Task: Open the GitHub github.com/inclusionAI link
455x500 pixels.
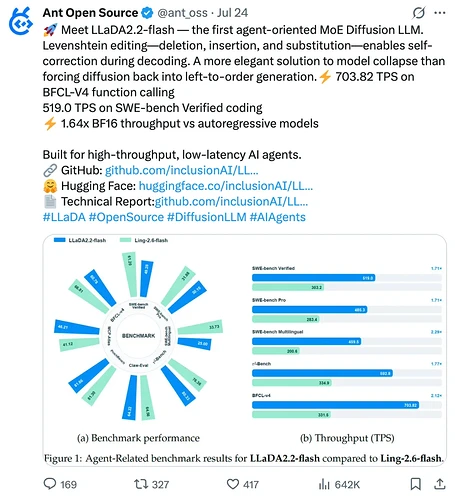Action: [x=182, y=170]
